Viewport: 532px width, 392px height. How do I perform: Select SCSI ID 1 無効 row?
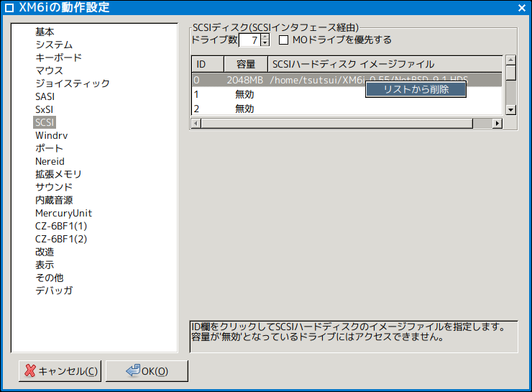[x=347, y=94]
